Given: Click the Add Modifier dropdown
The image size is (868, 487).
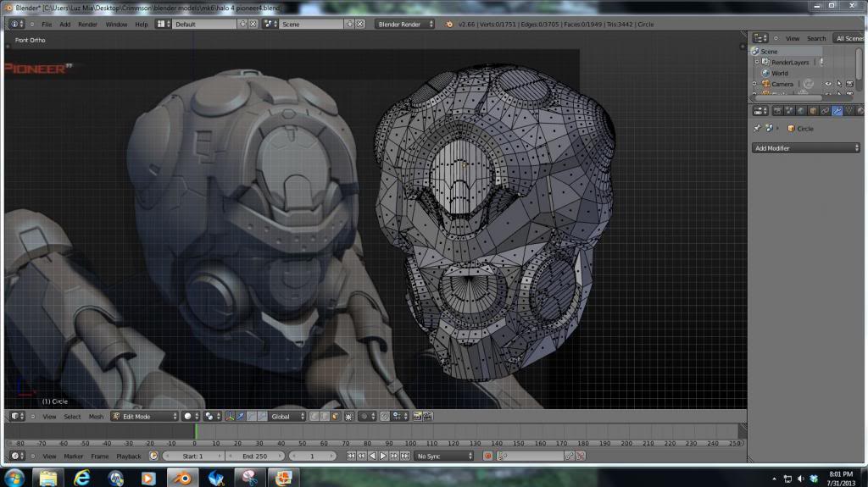Looking at the screenshot, I should click(805, 147).
